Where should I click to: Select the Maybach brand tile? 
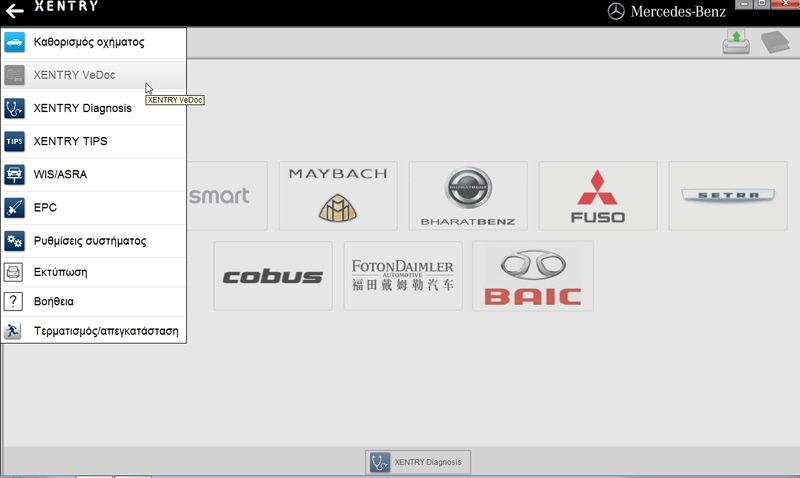click(x=338, y=196)
